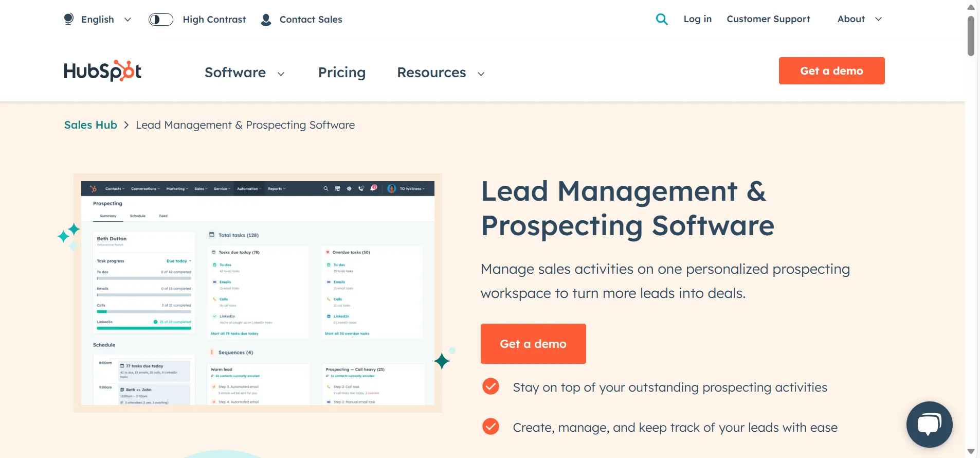Click checkmark beside 'Create, manage' text
The height and width of the screenshot is (458, 980).
[x=491, y=427]
